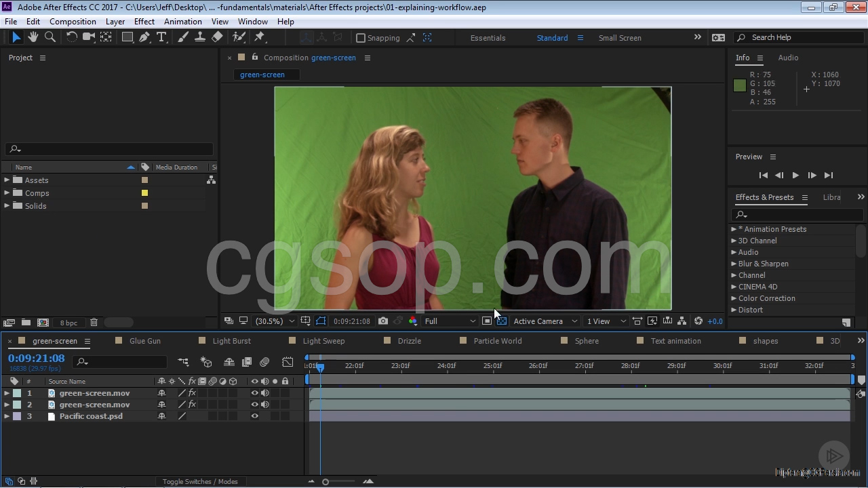This screenshot has width=868, height=488.
Task: Select the Puppet Pin tool
Action: pyautogui.click(x=259, y=37)
